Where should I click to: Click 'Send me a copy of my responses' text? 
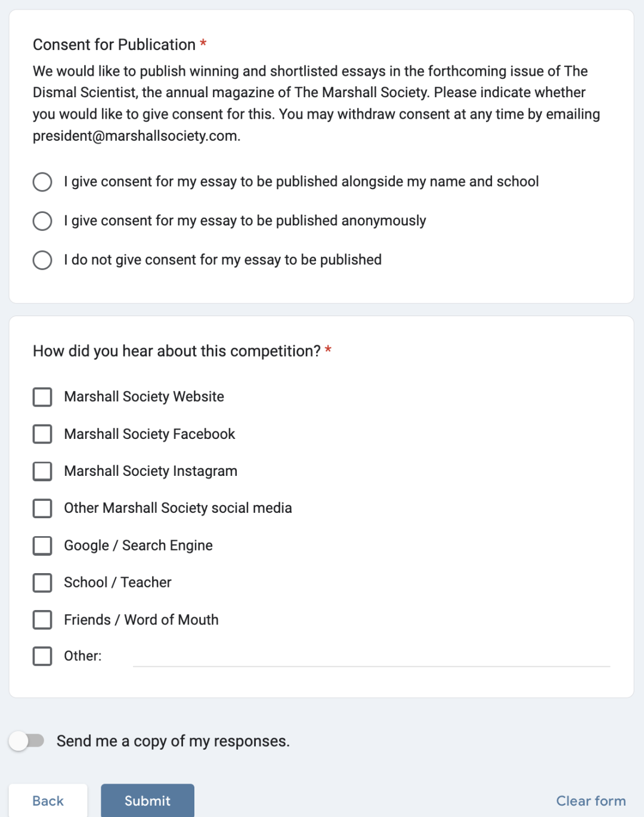click(x=173, y=741)
